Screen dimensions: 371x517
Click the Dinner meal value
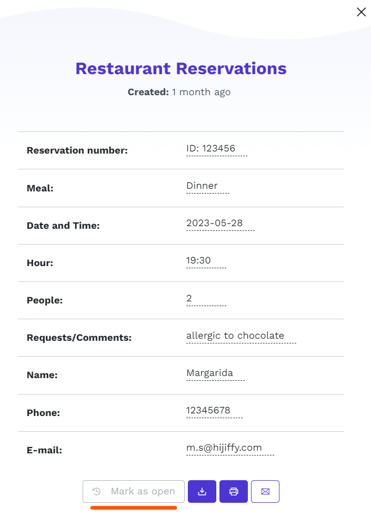208,186
